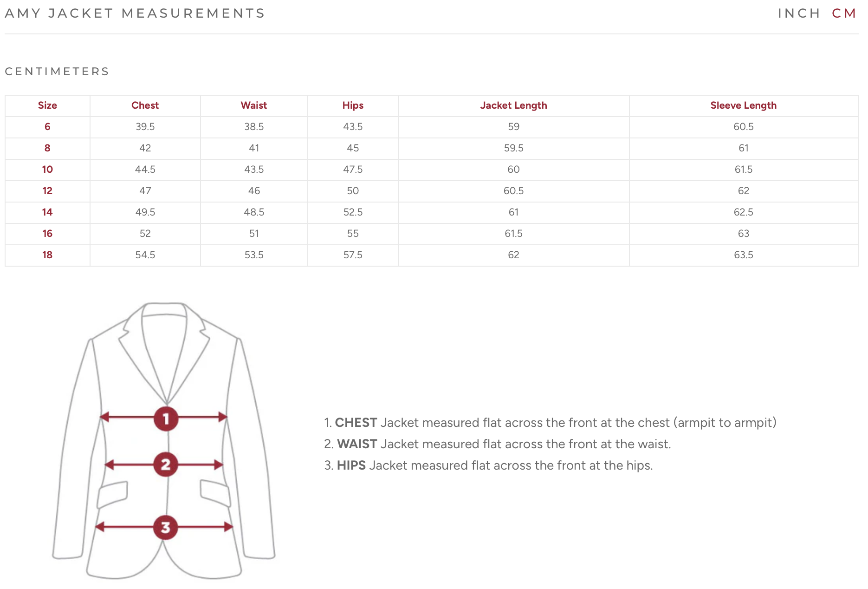Click the Amy Jacket Measurements heading
This screenshot has height=589, width=868.
(135, 13)
